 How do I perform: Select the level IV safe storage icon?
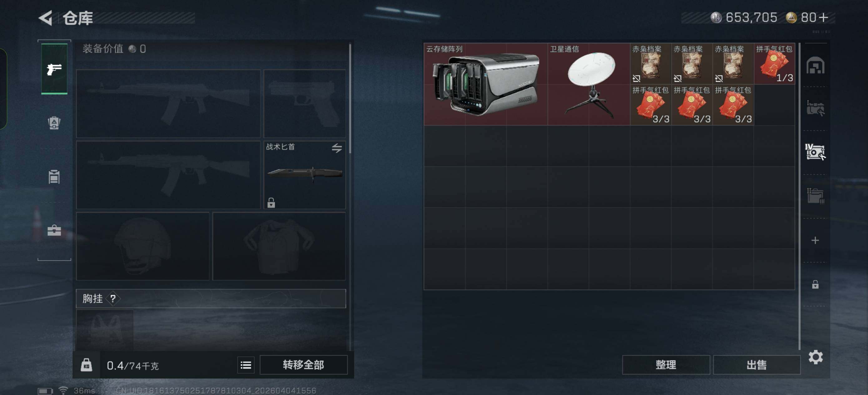(815, 152)
